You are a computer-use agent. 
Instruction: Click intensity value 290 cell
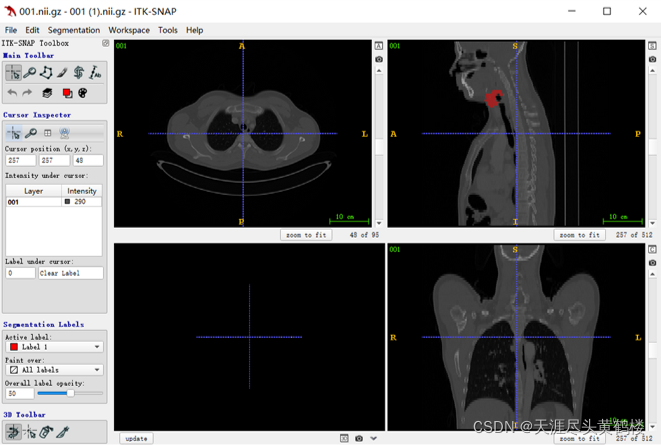point(82,202)
